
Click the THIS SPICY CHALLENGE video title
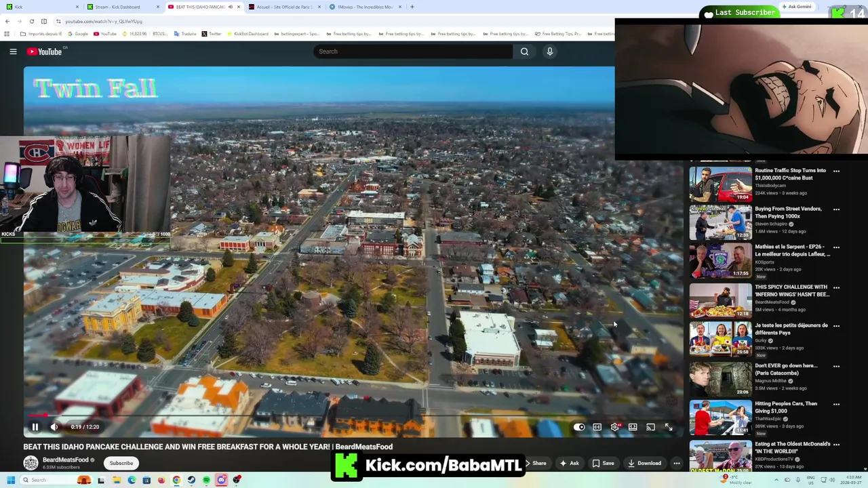[x=792, y=291]
